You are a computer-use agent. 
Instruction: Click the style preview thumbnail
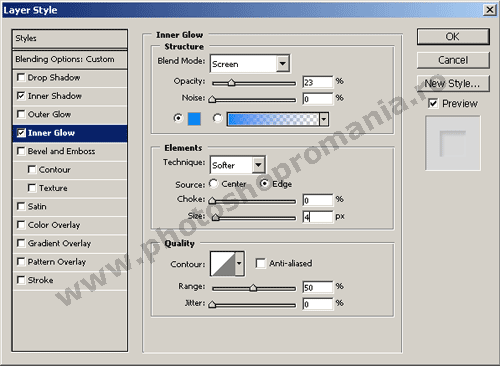point(453,143)
